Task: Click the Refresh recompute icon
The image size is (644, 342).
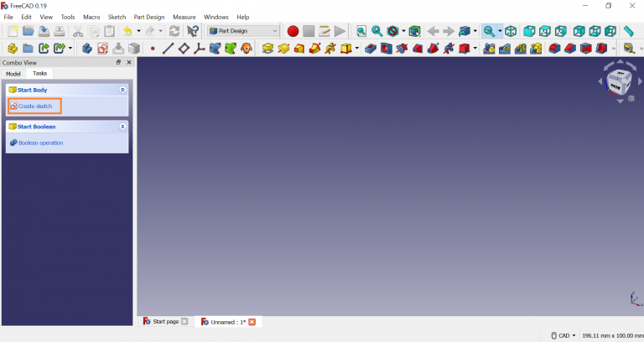Action: click(174, 31)
